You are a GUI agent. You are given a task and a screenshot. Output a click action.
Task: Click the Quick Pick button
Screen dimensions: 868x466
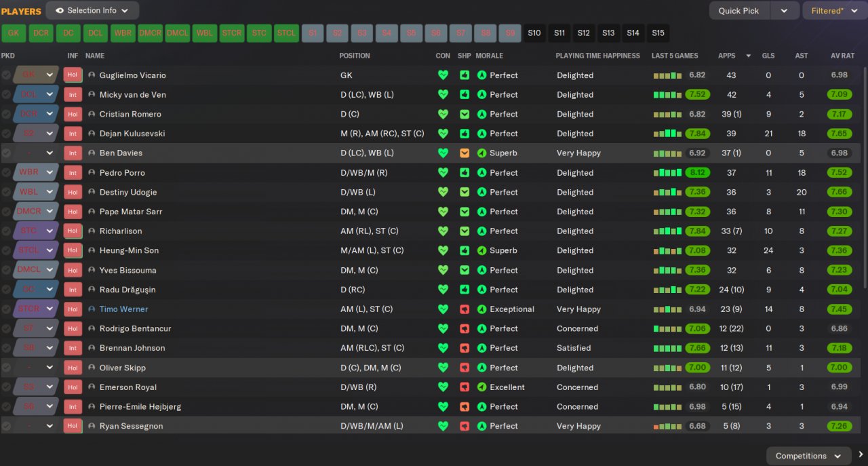click(739, 11)
